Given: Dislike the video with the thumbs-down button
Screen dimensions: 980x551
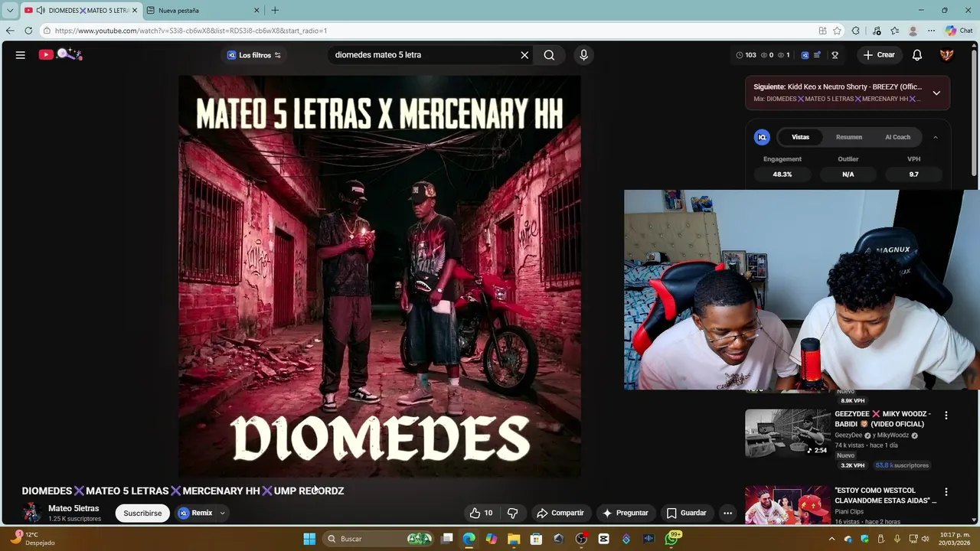Looking at the screenshot, I should tap(513, 513).
